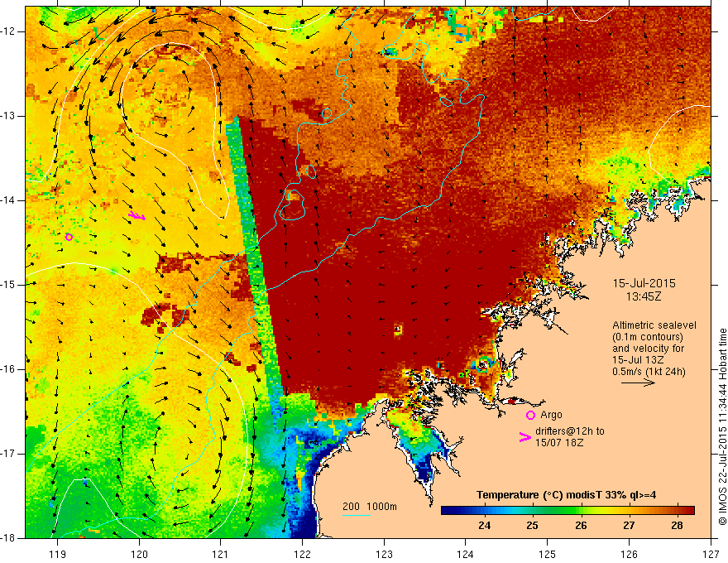Image resolution: width=728 pixels, height=563 pixels.
Task: Click latitude axis label -12
Action: pos(9,31)
